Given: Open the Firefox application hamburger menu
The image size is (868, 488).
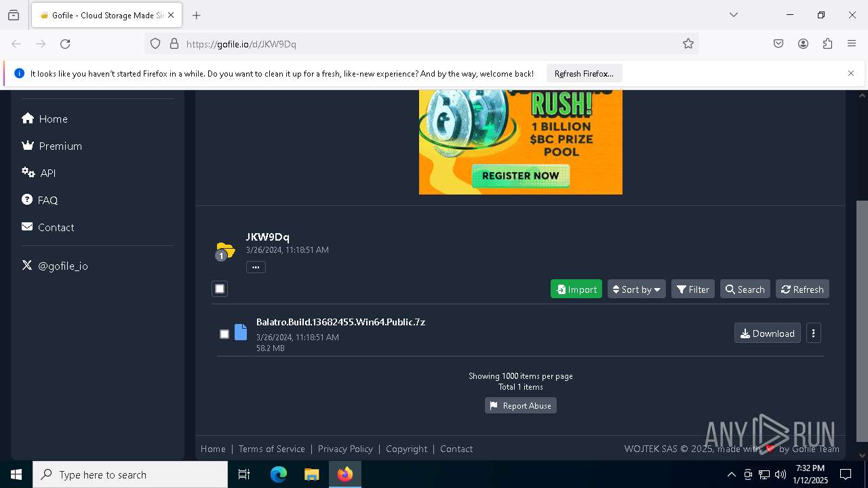Looking at the screenshot, I should [x=852, y=44].
